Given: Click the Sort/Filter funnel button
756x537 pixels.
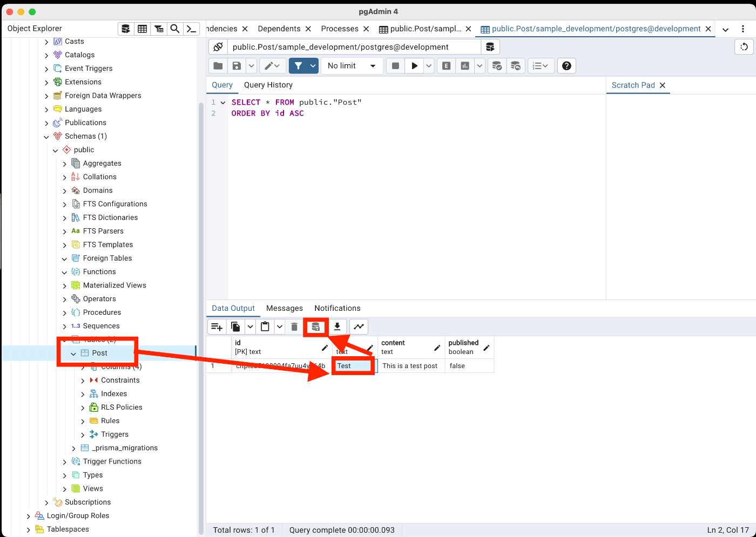Looking at the screenshot, I should [x=298, y=66].
